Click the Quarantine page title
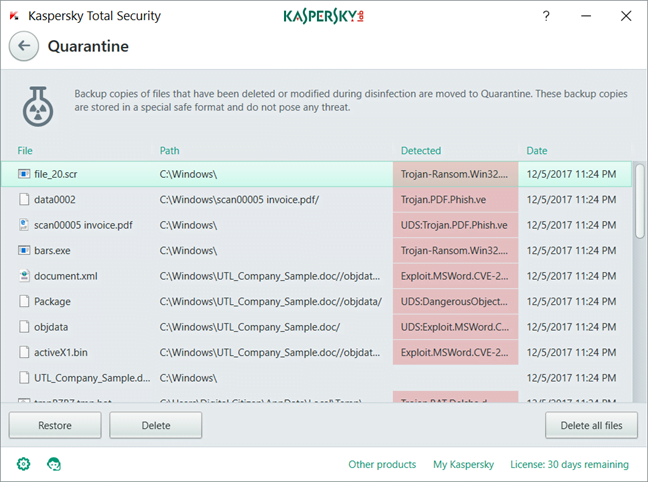Image resolution: width=648 pixels, height=482 pixels. click(x=88, y=46)
